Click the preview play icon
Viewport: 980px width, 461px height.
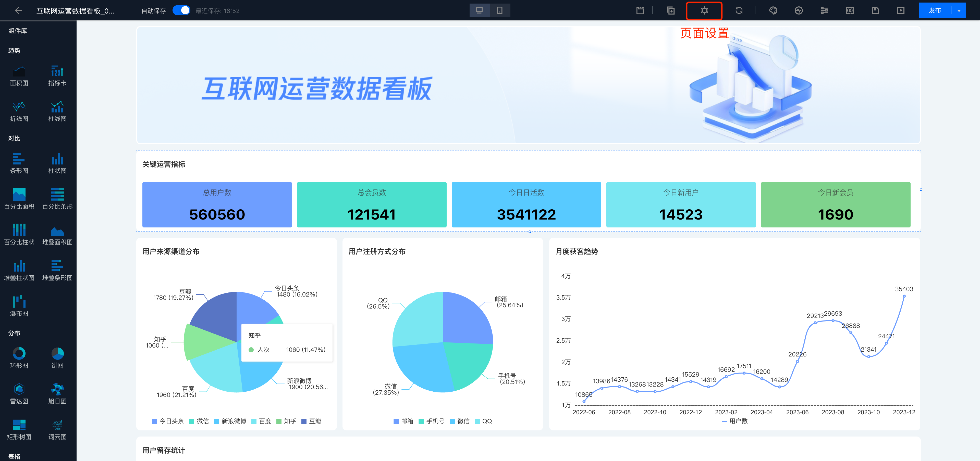point(900,11)
